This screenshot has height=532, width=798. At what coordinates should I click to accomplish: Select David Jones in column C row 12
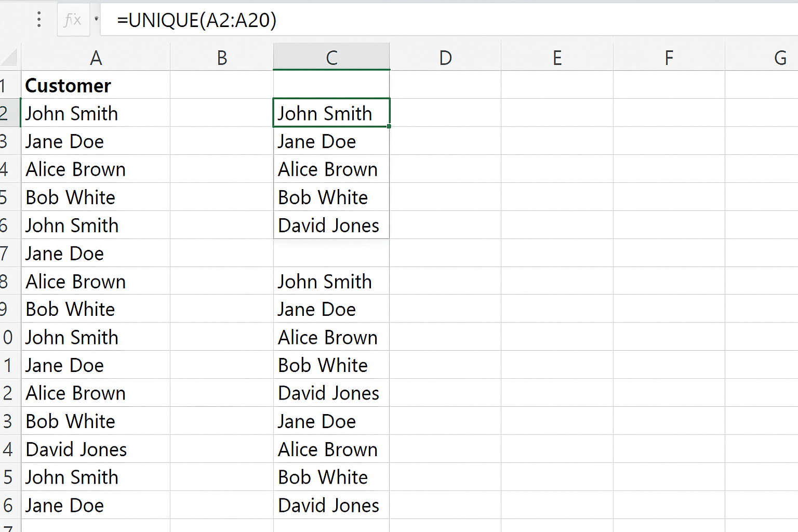pos(331,393)
